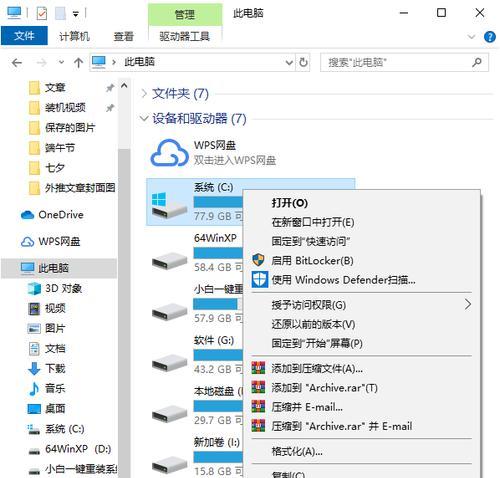Click properties icon in quick access toolbar

tap(42, 14)
